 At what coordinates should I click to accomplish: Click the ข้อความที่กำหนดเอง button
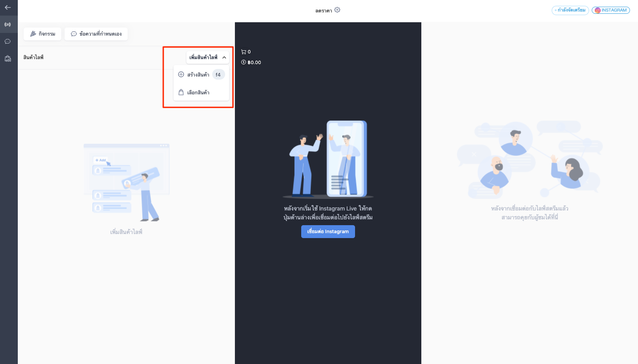tap(96, 34)
